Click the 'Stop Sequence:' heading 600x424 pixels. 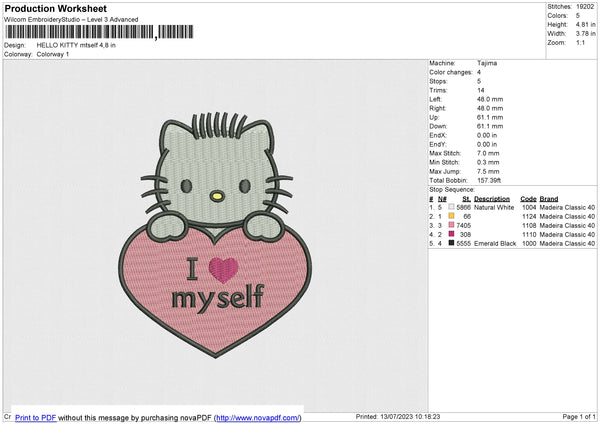pos(452,189)
